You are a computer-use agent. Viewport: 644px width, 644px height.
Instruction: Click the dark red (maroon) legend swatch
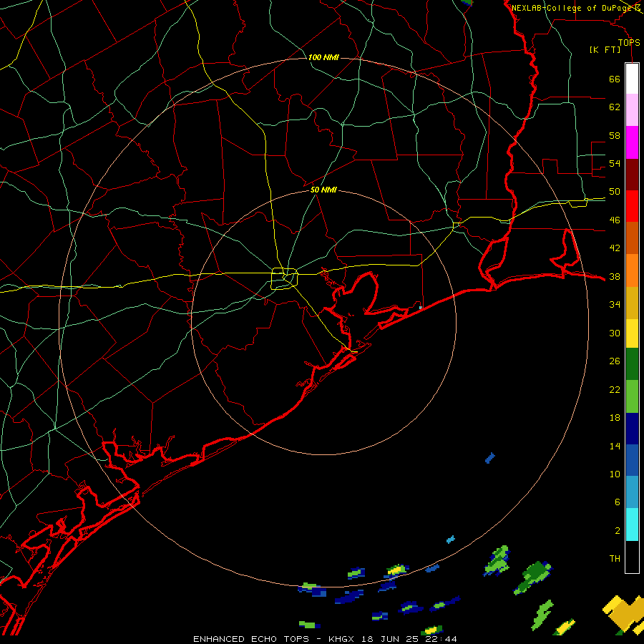[632, 175]
